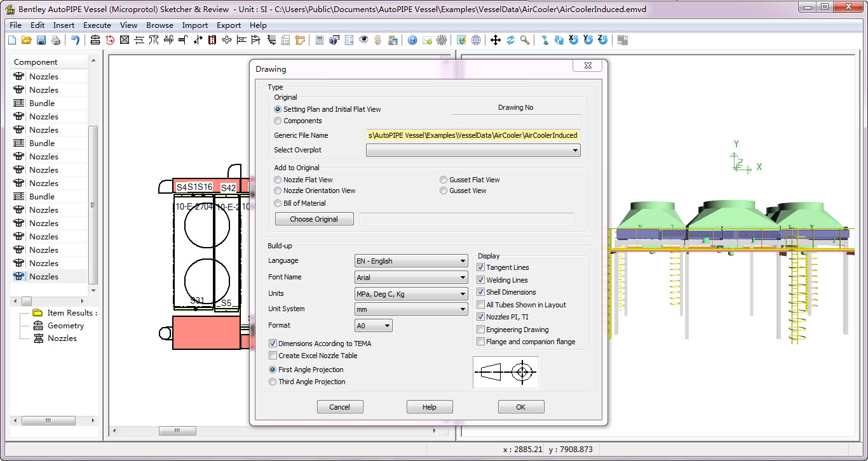Rotate view about X axis icon
This screenshot has height=461, width=868.
[x=574, y=39]
